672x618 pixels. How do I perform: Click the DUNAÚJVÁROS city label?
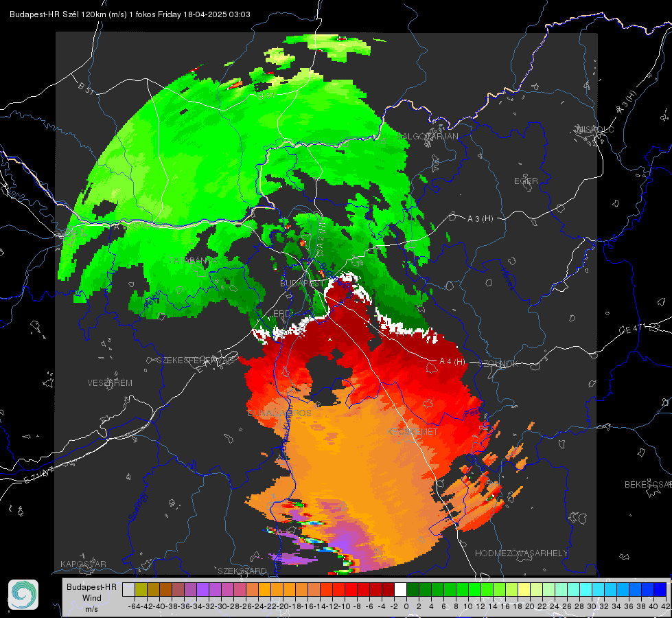click(279, 413)
